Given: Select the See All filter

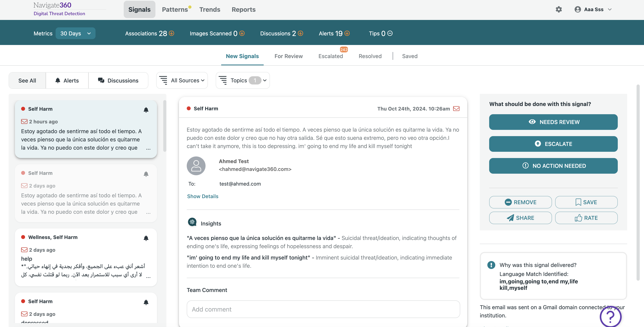Looking at the screenshot, I should tap(27, 80).
